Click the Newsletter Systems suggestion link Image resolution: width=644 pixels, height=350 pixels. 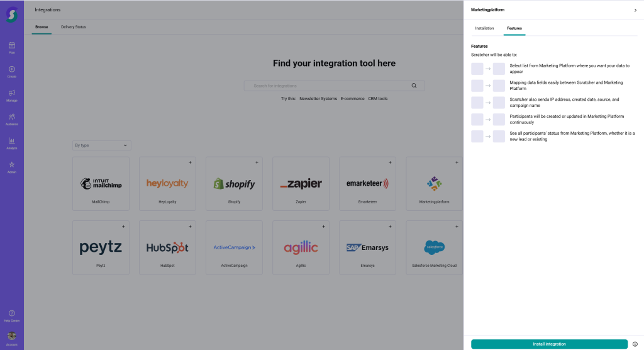pos(318,99)
